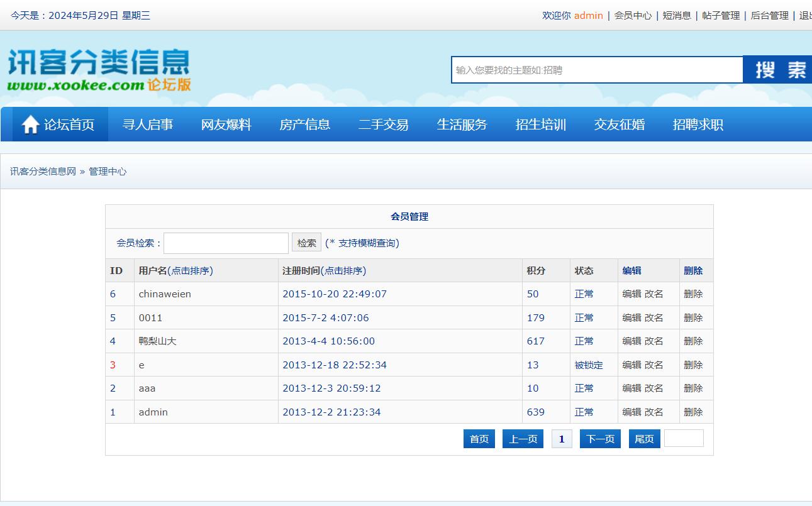Click username chinaweien in the table
Viewport: 812px width, 506px height.
pos(165,294)
